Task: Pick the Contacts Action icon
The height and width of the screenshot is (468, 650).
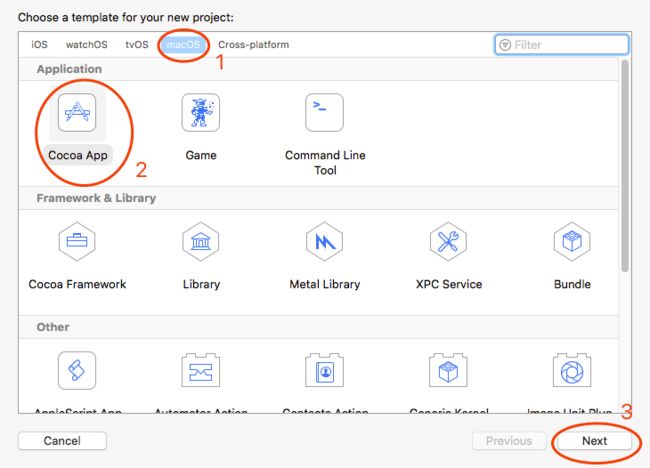Action: coord(325,371)
